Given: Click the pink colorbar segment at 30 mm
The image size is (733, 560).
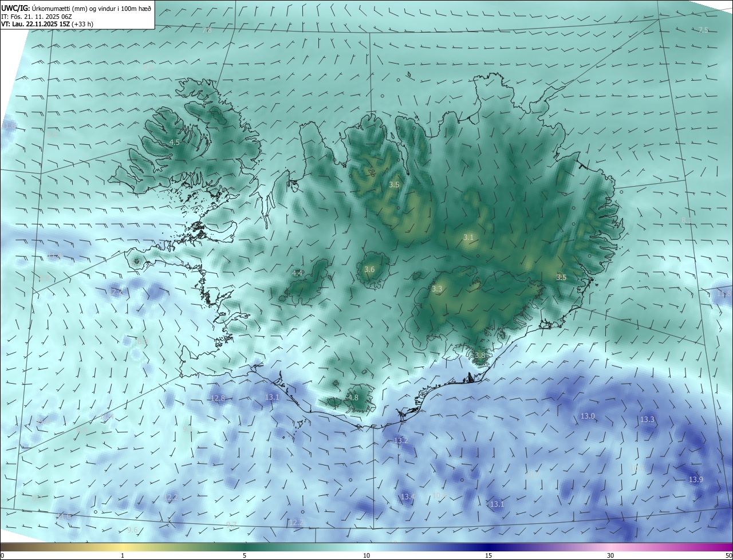Looking at the screenshot, I should pos(610,546).
